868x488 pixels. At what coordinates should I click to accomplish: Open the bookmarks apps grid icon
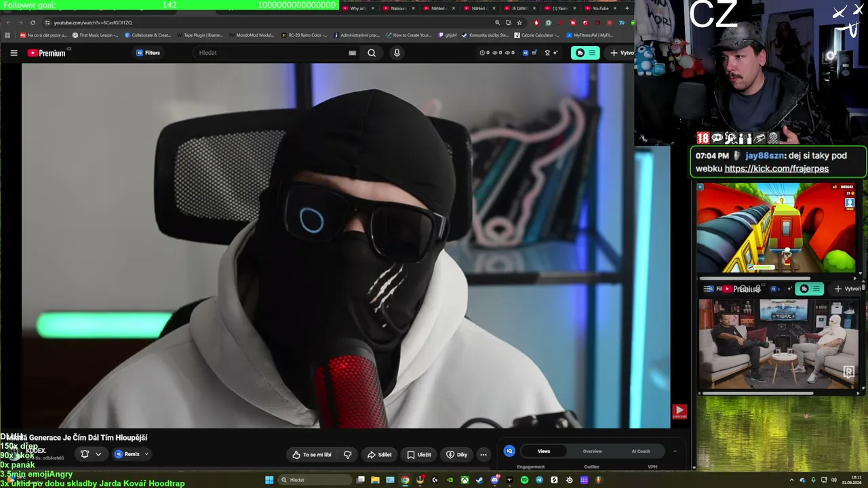click(x=7, y=35)
